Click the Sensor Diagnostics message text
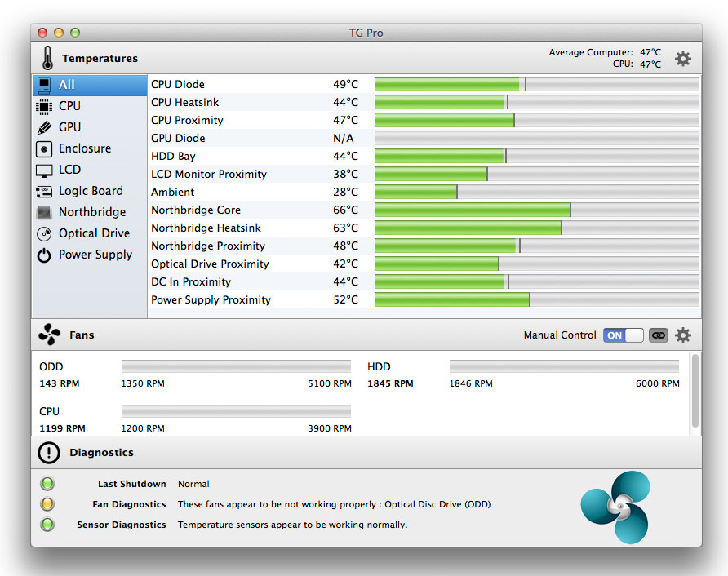 [x=292, y=525]
